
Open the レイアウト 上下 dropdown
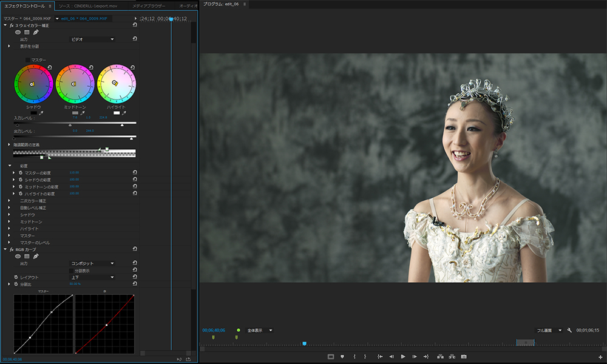tap(92, 277)
